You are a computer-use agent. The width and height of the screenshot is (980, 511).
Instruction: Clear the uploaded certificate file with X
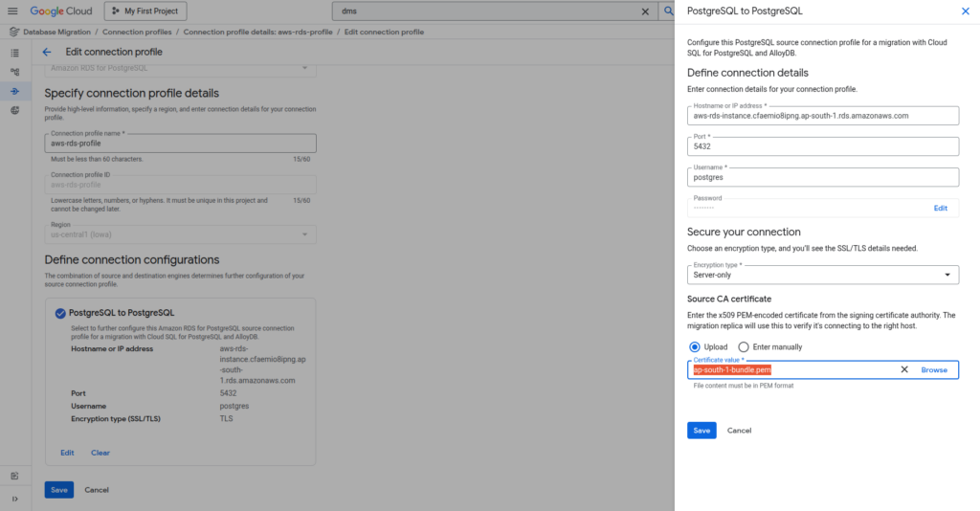click(x=904, y=369)
